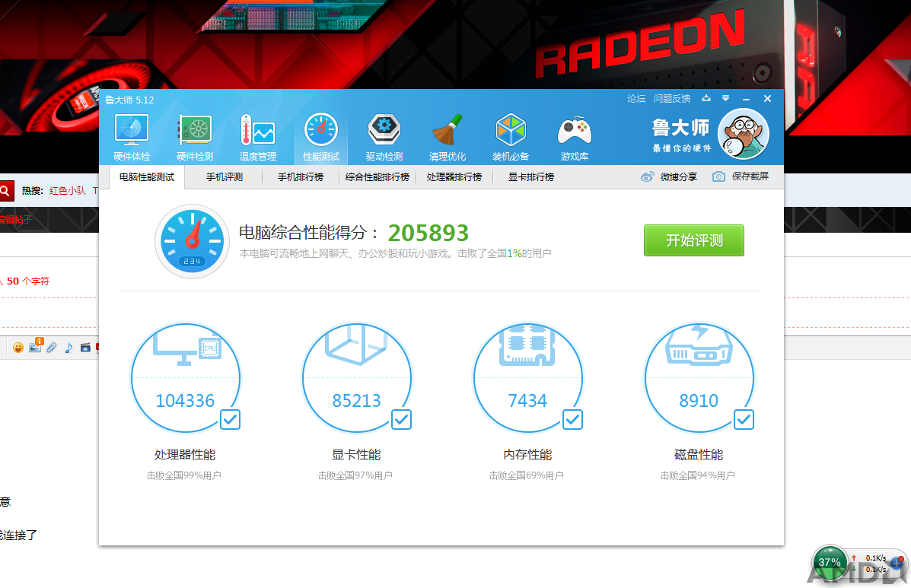Click the Lu Master avatar logo

[744, 134]
